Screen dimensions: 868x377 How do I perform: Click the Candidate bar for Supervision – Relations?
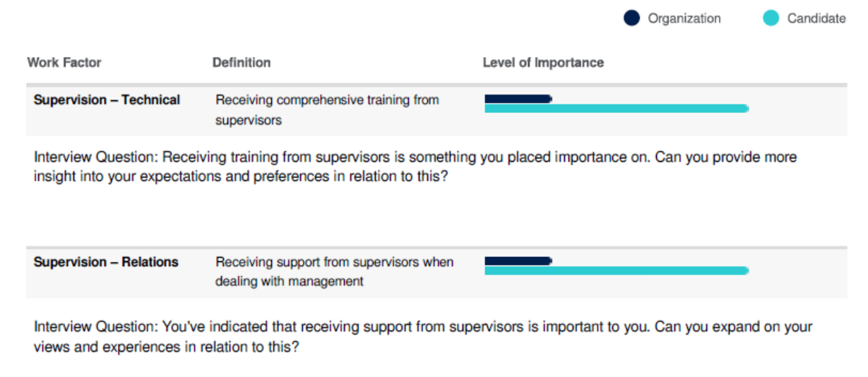point(617,271)
